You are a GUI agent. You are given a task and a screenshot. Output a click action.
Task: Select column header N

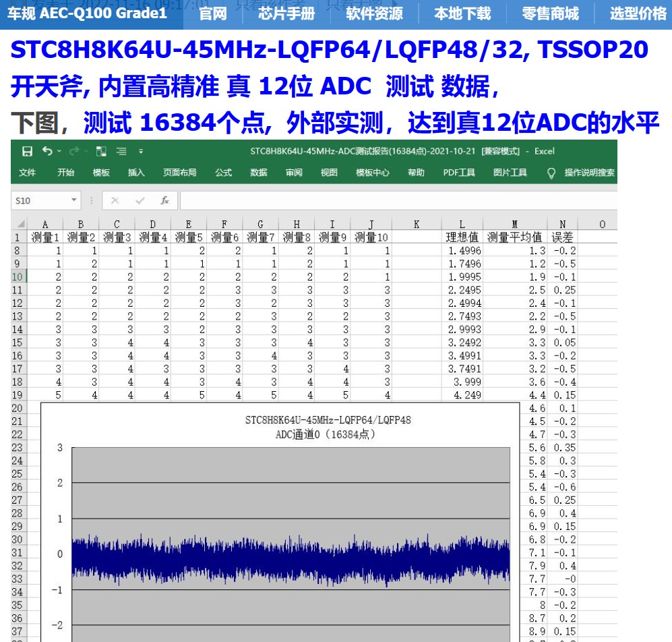pos(562,225)
